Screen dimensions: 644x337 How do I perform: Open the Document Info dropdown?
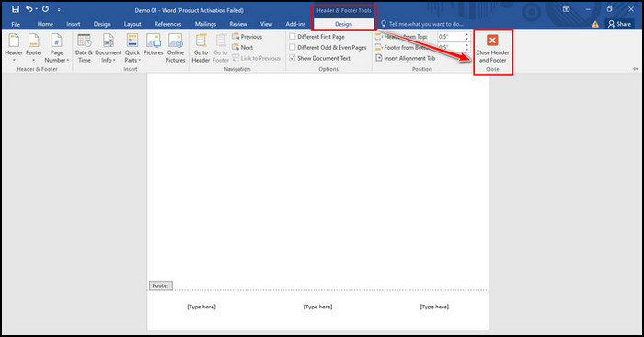tap(109, 48)
